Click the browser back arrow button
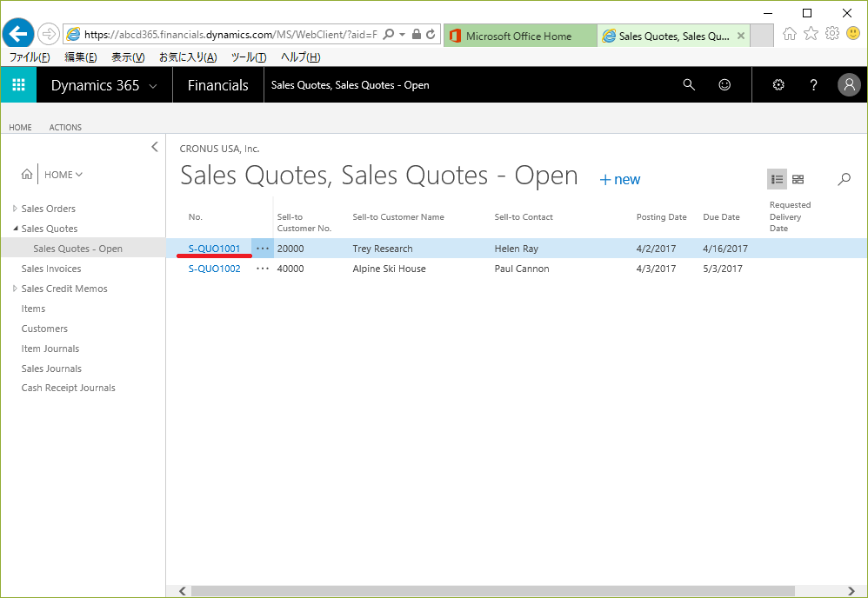868x598 pixels. [18, 34]
